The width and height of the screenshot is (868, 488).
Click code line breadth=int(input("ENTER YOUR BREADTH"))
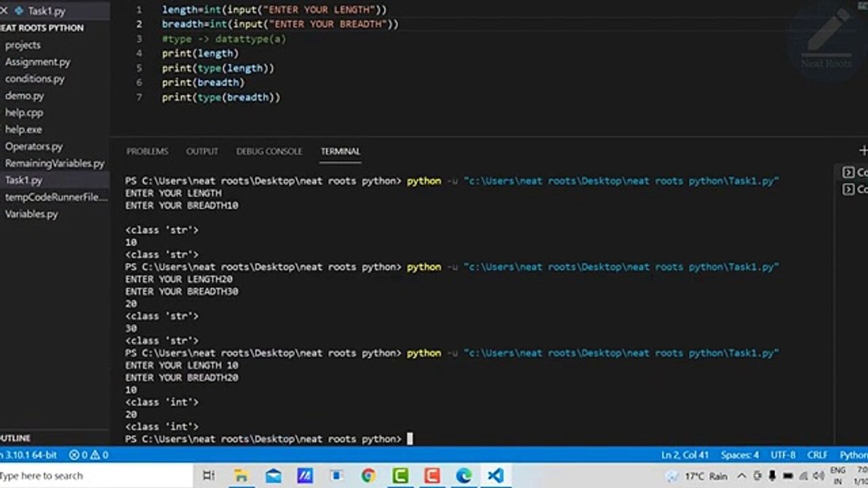pyautogui.click(x=280, y=24)
